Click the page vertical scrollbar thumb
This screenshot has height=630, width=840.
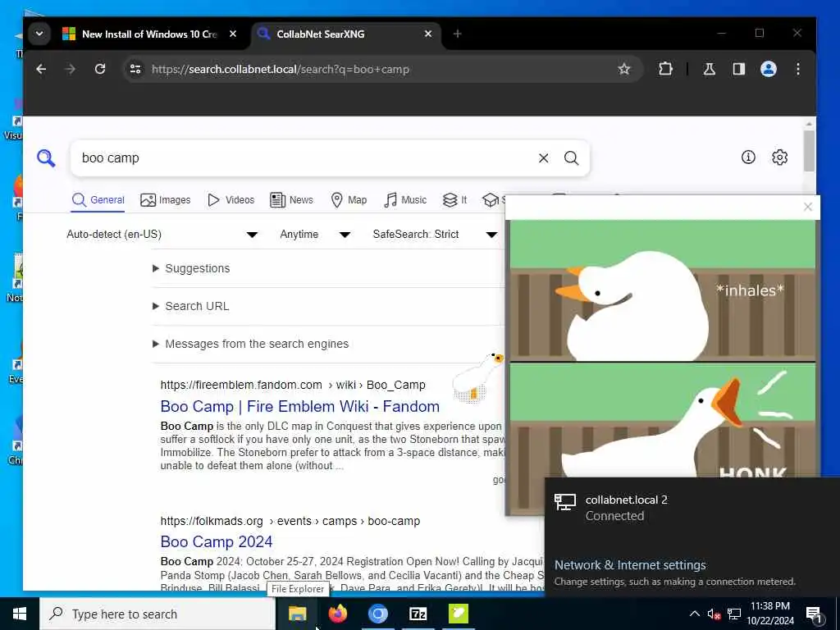coord(809,151)
